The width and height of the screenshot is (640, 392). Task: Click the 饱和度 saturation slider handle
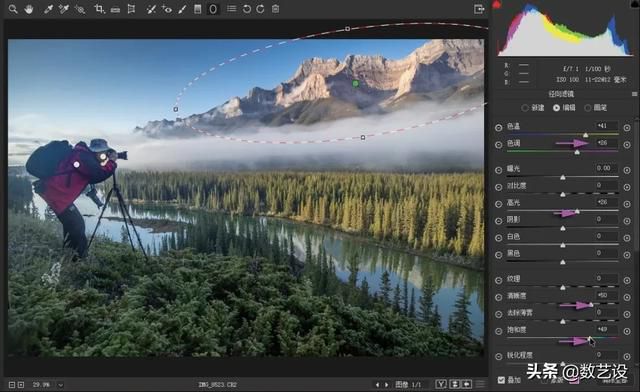(x=589, y=338)
